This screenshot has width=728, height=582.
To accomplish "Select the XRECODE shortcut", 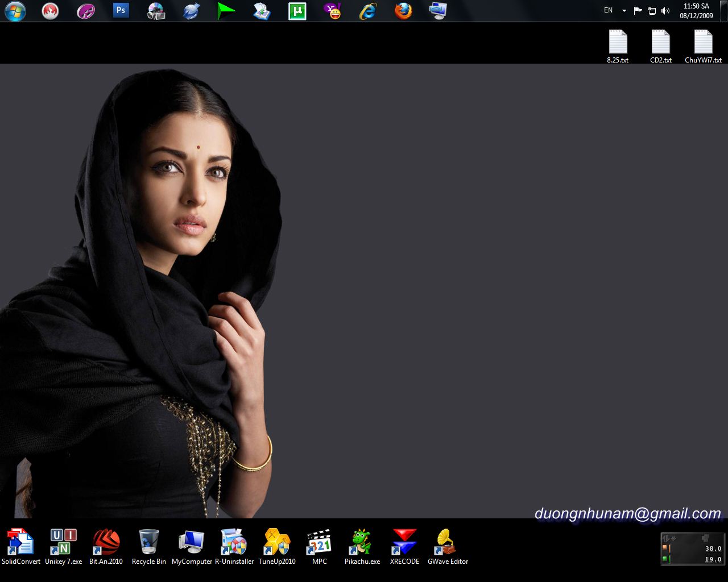I will (405, 547).
